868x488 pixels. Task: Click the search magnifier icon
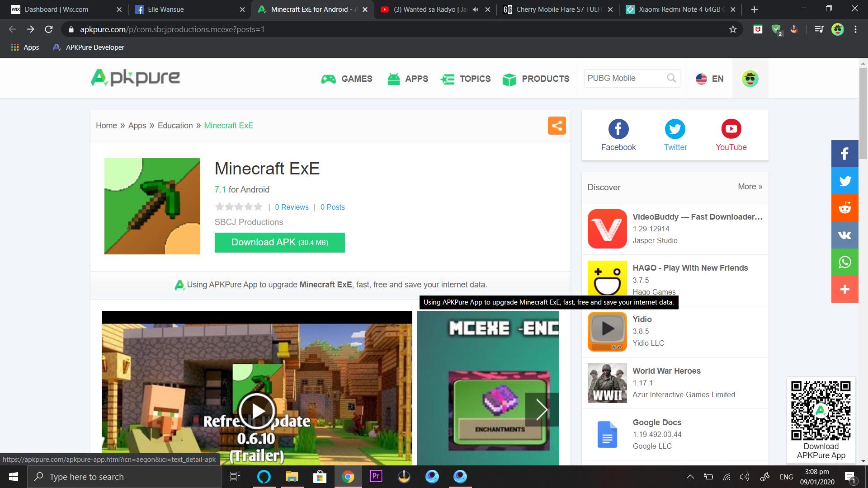(671, 78)
